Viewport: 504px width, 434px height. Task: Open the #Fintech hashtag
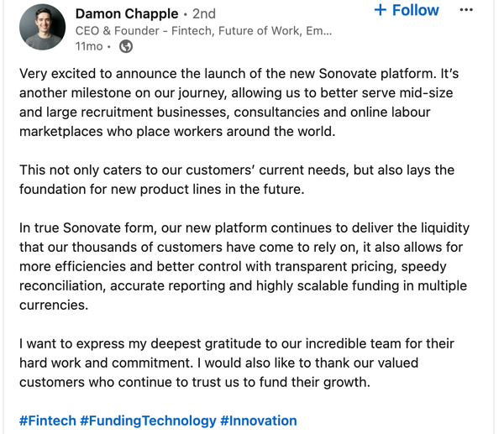(48, 421)
